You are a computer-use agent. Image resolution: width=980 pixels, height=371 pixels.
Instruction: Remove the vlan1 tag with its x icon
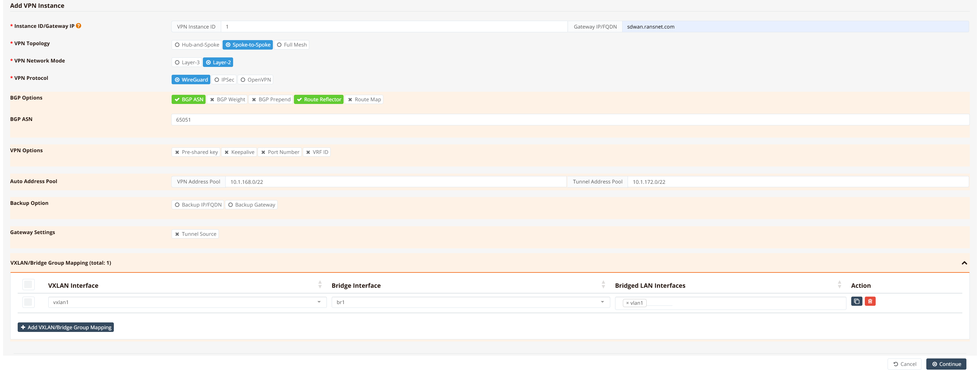[x=627, y=303]
